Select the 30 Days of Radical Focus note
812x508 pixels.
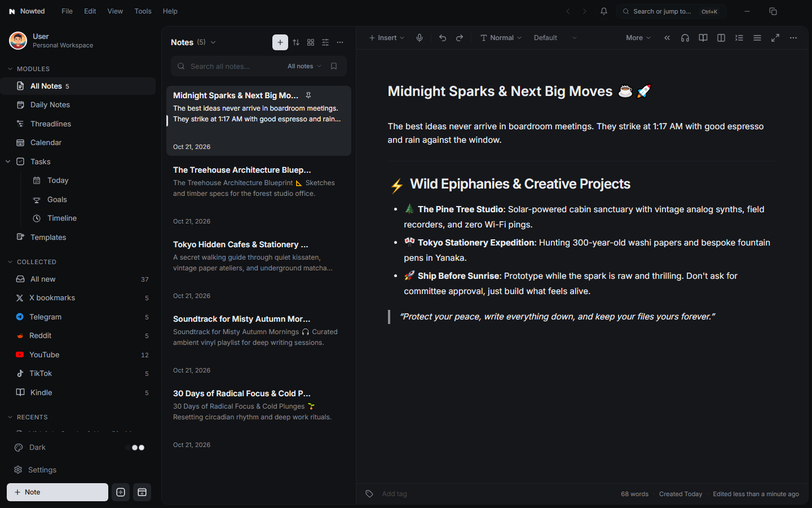point(259,419)
